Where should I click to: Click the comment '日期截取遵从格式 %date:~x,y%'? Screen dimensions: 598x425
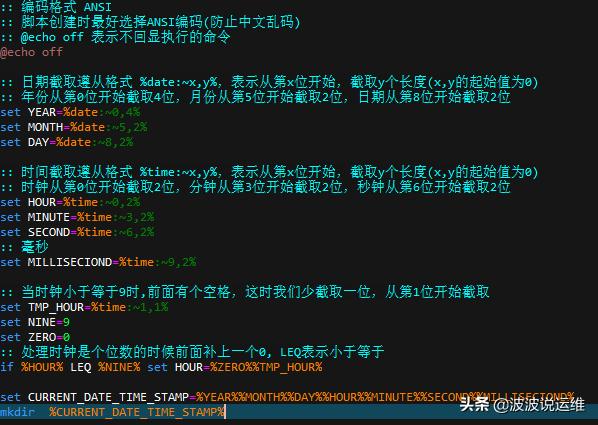269,82
